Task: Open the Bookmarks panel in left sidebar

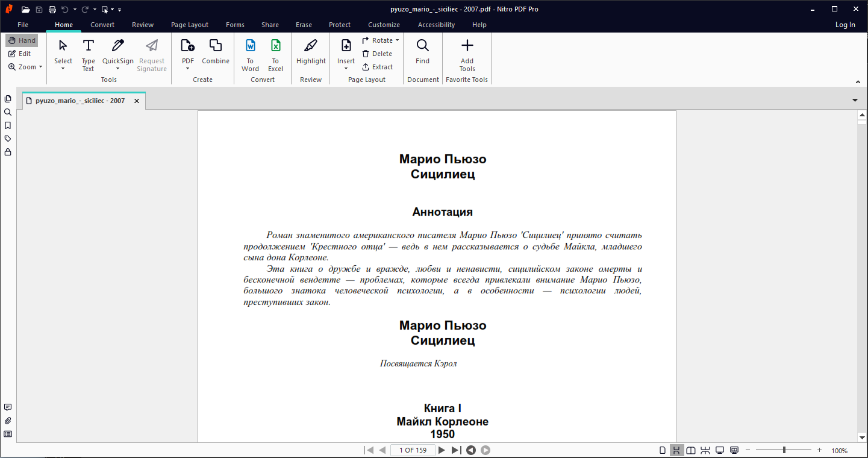Action: click(x=8, y=125)
